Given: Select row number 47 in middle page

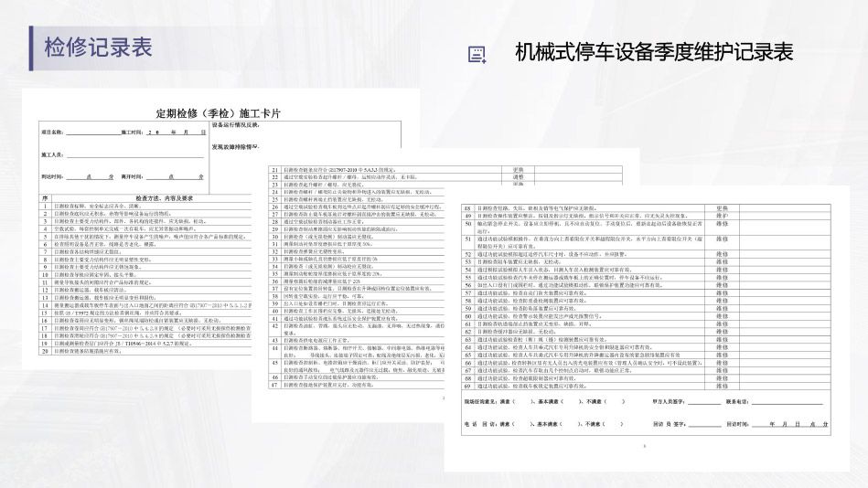Looking at the screenshot, I should pos(274,385).
